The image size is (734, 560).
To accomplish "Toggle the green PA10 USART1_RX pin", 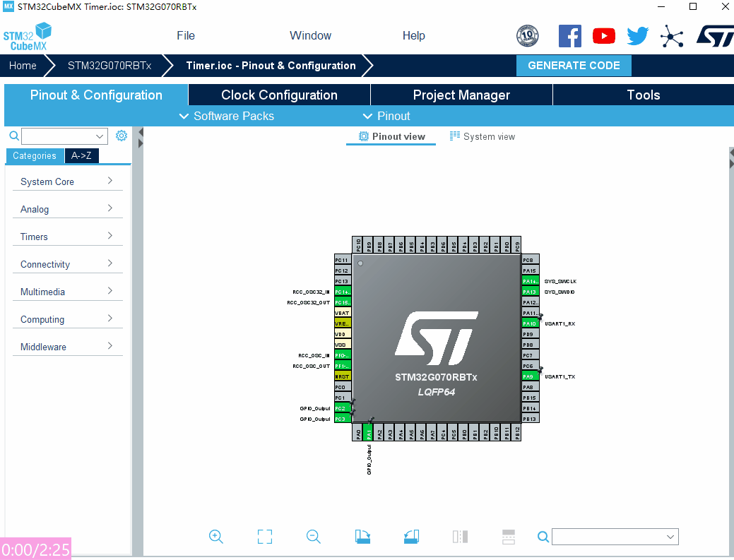I will [531, 323].
